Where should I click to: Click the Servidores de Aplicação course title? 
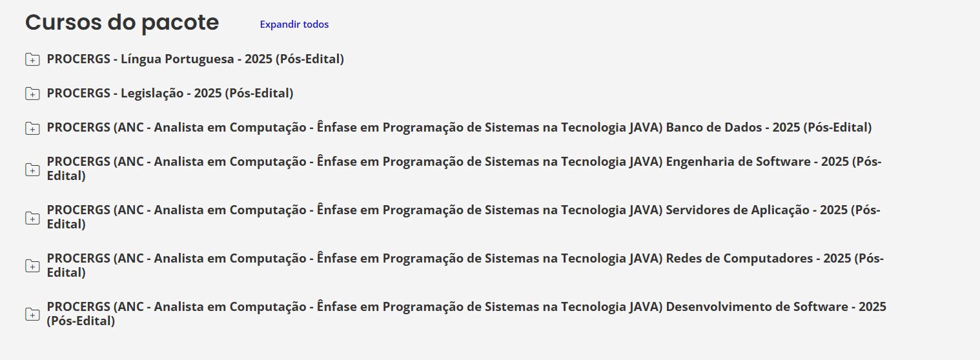click(x=463, y=210)
